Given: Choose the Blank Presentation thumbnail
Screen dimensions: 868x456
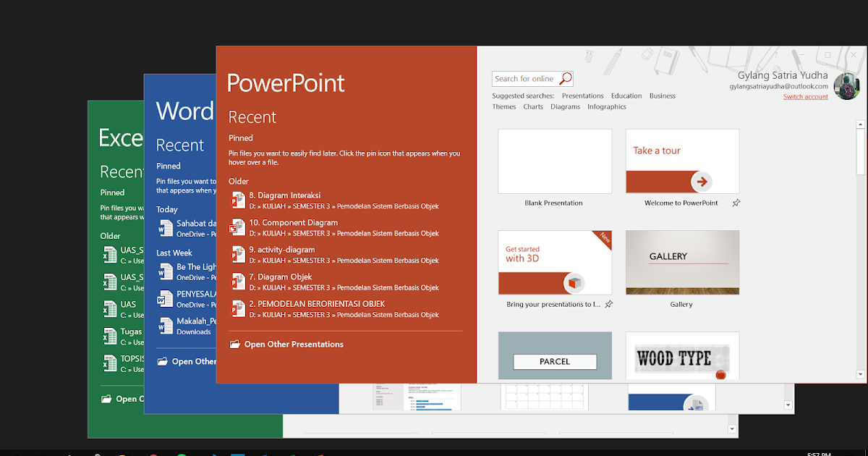Looking at the screenshot, I should point(555,161).
